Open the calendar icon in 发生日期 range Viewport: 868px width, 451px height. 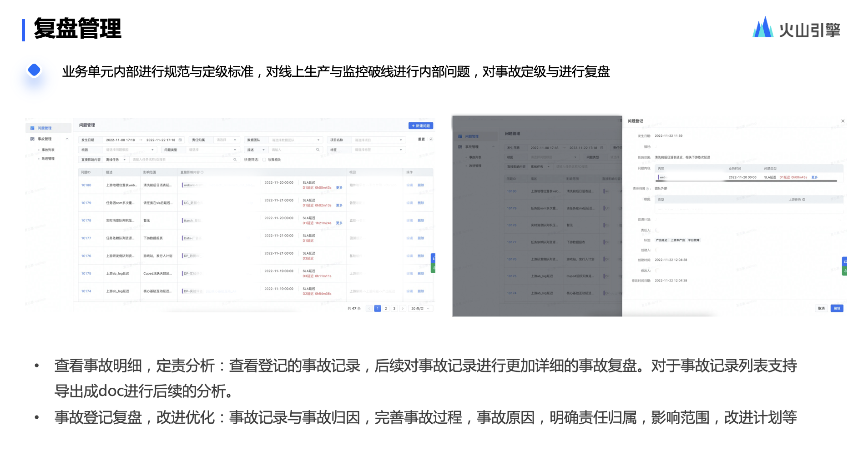click(180, 140)
